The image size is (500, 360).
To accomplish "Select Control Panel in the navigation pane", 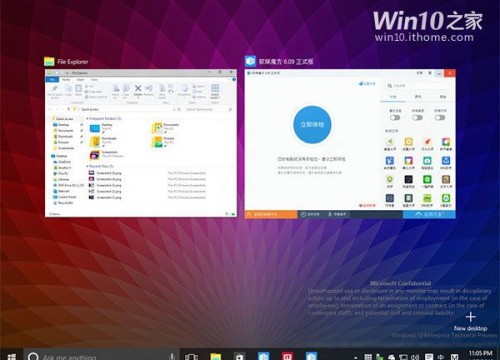I will pyautogui.click(x=65, y=197).
